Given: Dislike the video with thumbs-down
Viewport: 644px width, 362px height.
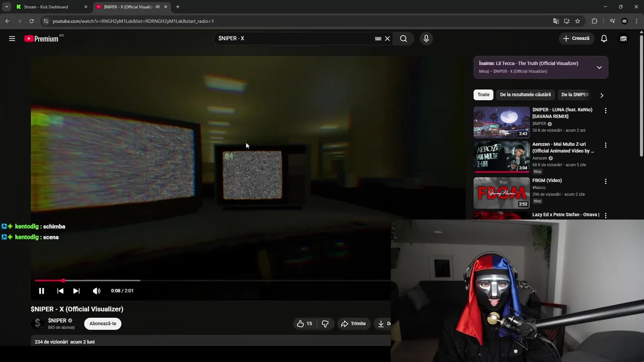Looking at the screenshot, I should tap(325, 324).
